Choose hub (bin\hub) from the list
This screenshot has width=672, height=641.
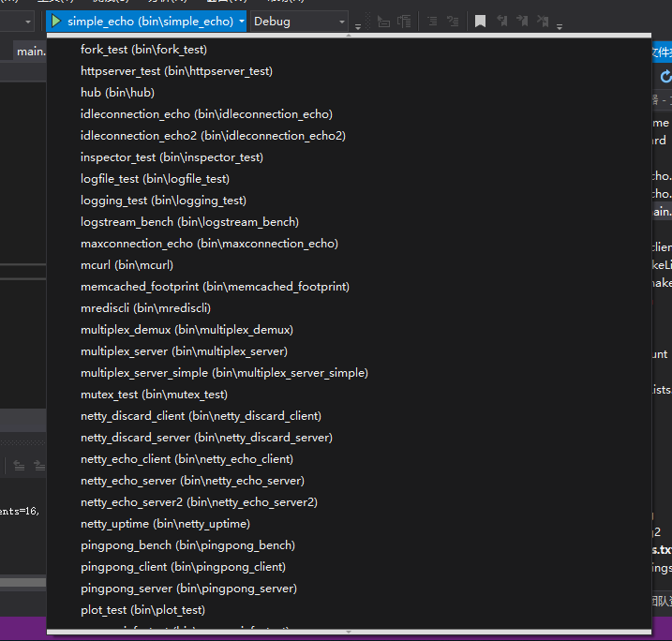click(349, 93)
